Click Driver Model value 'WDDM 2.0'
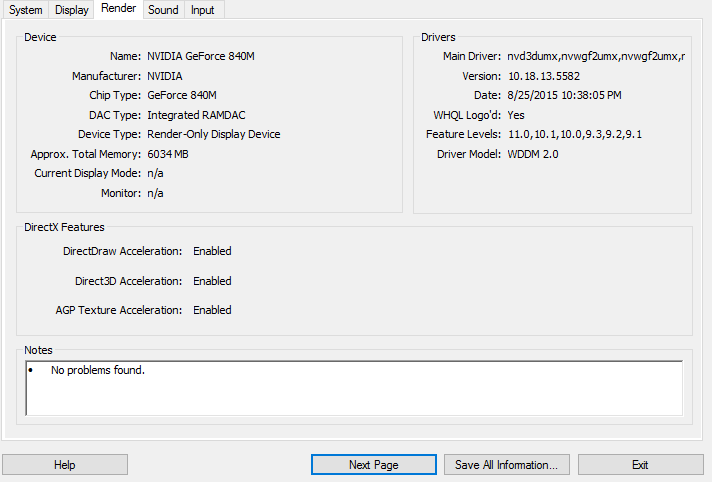 533,154
